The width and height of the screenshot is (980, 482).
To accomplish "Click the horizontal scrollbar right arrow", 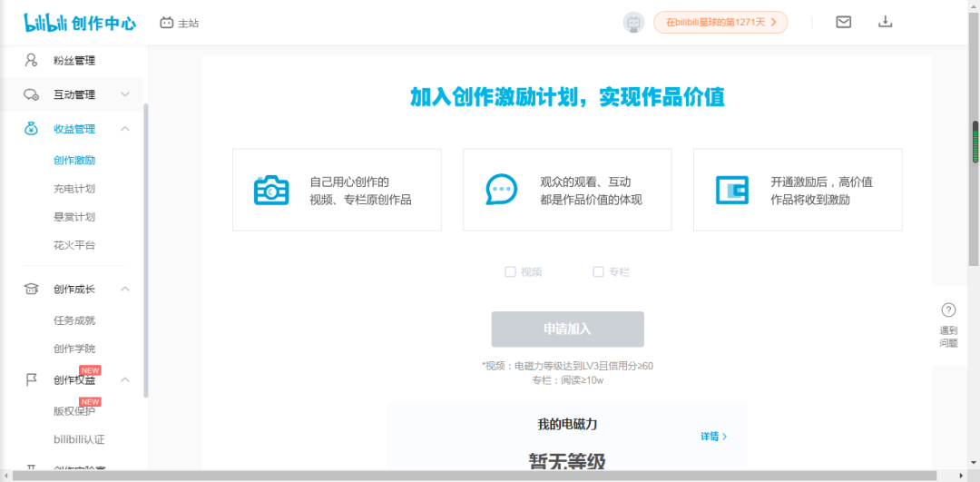I will (x=963, y=477).
